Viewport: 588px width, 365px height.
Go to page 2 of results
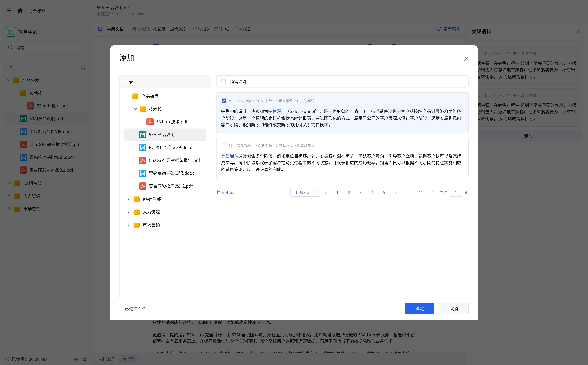[x=349, y=192]
